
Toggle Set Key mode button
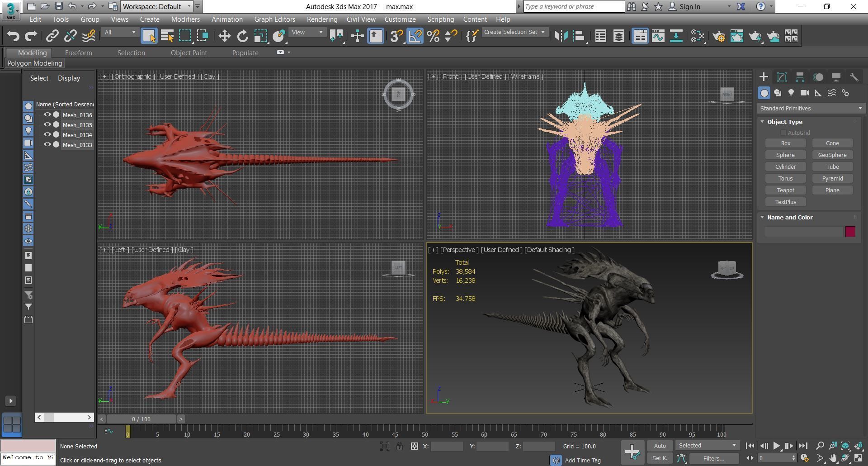[660, 458]
